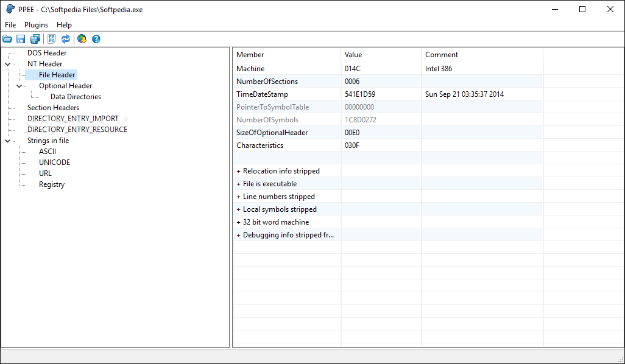Image resolution: width=625 pixels, height=364 pixels.
Task: Click the Value column header
Action: (x=381, y=55)
